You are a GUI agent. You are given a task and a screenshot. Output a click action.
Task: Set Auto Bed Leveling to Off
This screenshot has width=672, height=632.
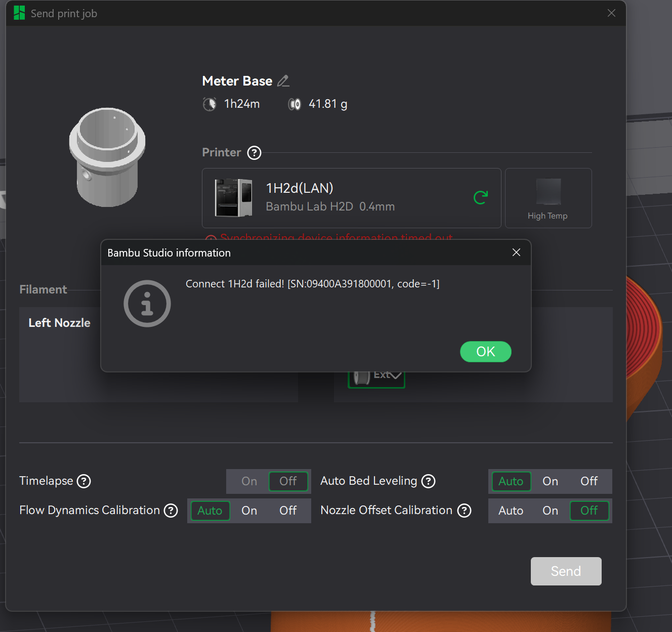589,481
